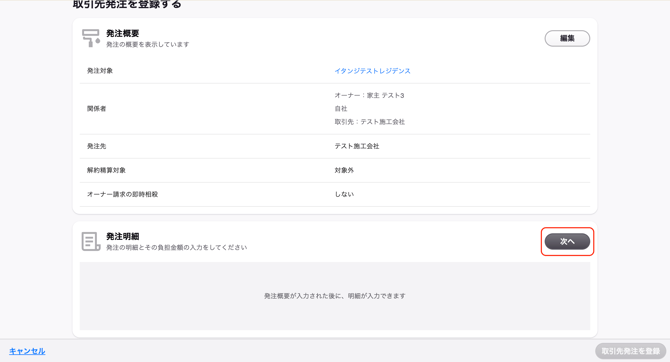Click the paint roller icon beside 発注概要
The image size is (670, 362).
91,38
